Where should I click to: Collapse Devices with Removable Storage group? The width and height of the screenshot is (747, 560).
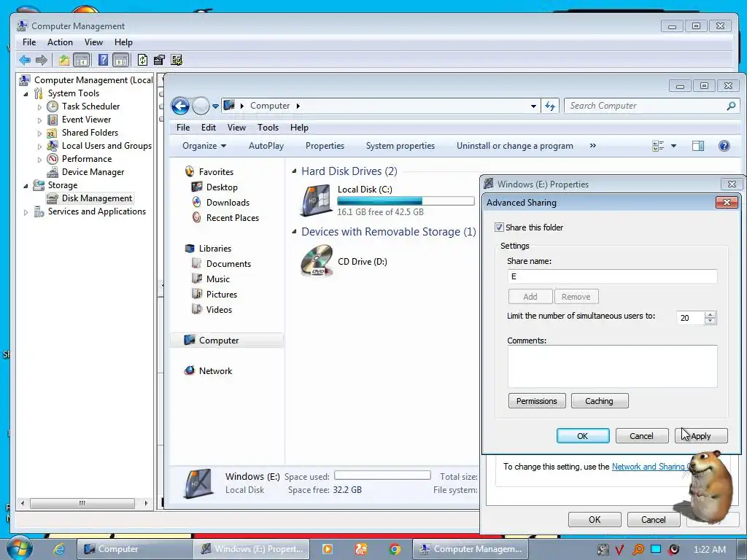(294, 231)
